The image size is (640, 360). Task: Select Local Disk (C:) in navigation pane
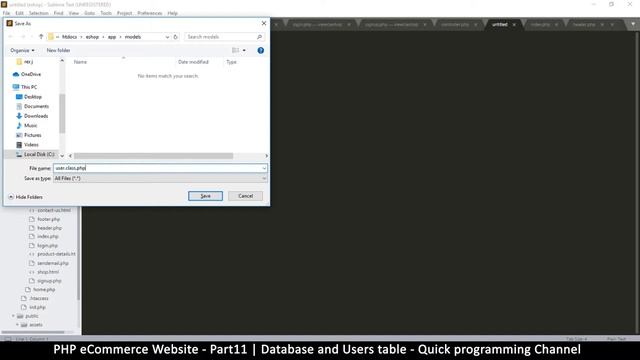click(35, 154)
